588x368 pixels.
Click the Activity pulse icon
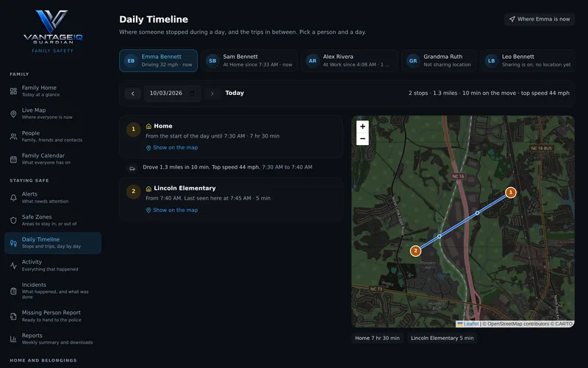pyautogui.click(x=13, y=266)
